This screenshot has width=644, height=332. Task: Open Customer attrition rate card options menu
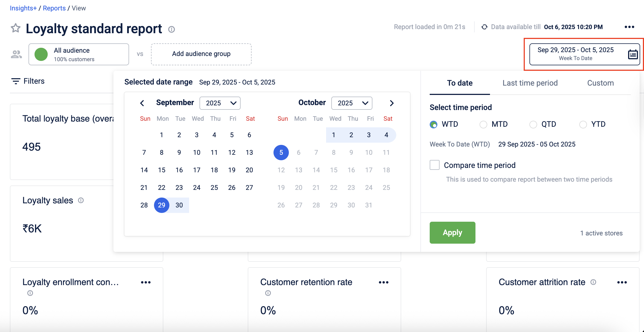coord(622,282)
